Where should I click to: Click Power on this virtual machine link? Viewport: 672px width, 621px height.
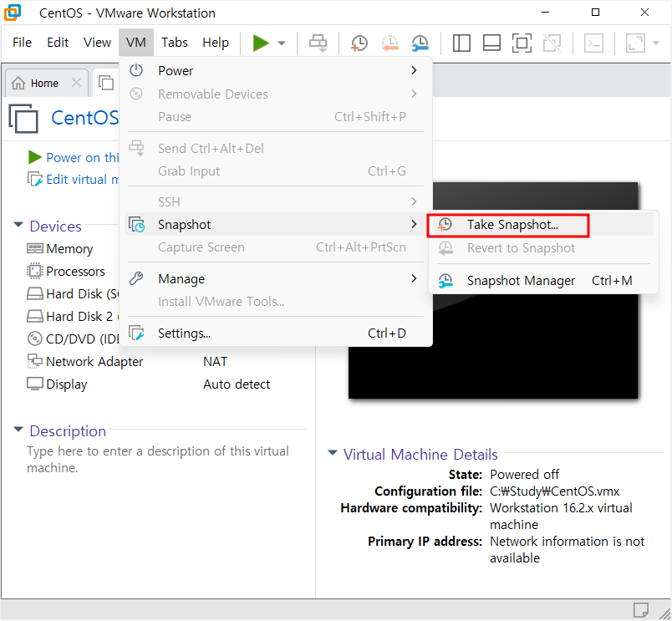tap(82, 158)
